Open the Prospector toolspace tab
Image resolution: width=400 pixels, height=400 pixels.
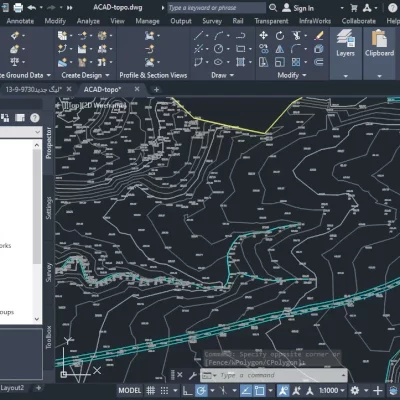click(x=49, y=143)
